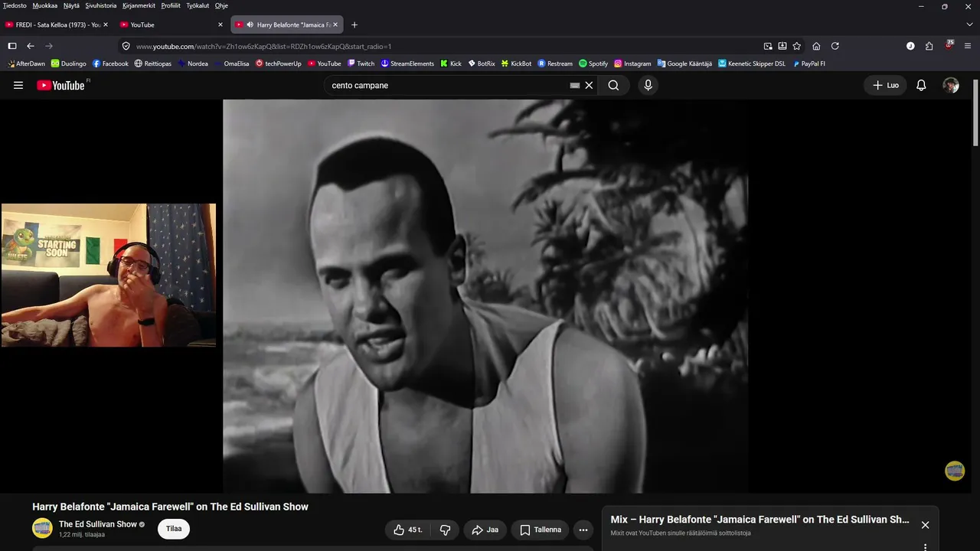Open the Luo (create) menu
Viewport: 980px width, 551px height.
(x=885, y=86)
